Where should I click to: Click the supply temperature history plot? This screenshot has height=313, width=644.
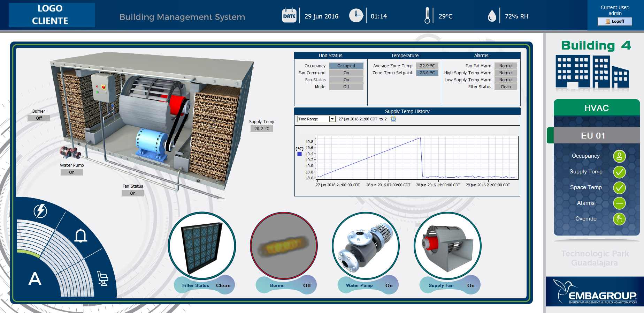pos(417,158)
